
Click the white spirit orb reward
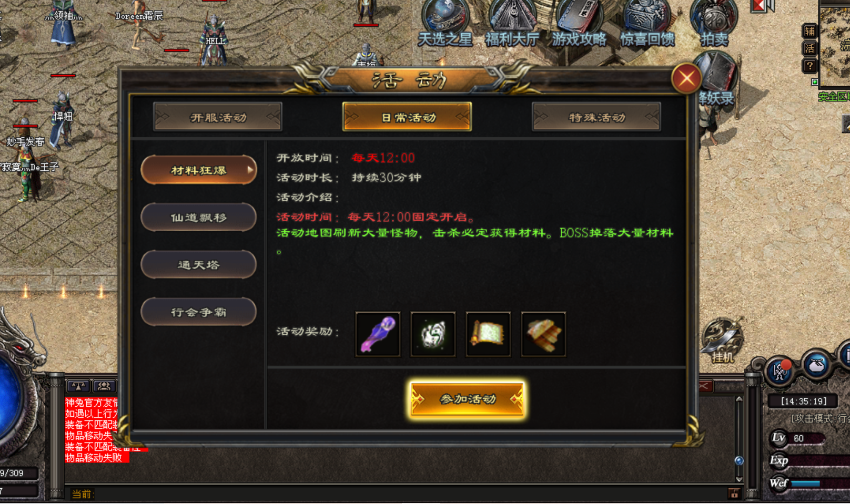point(433,334)
